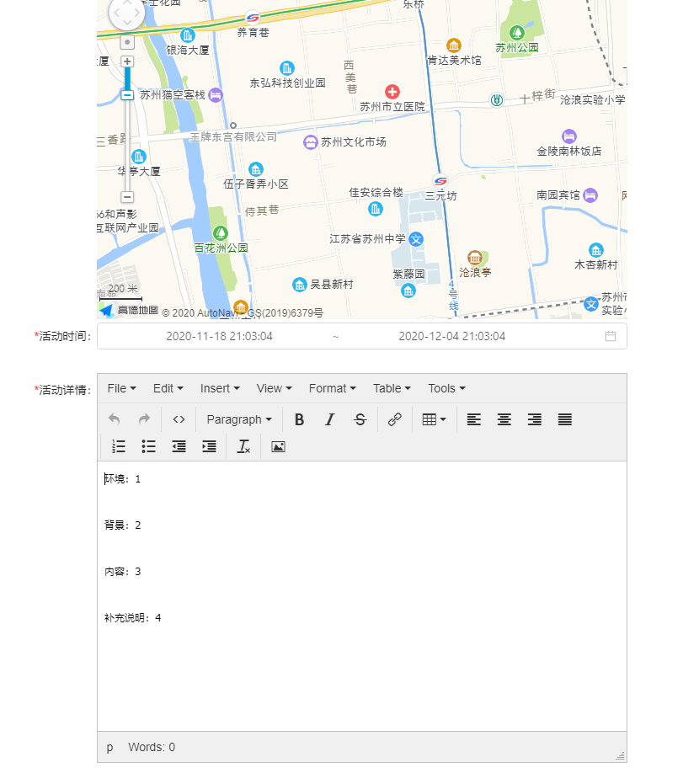Click the text line 补充说明: 4
The width and height of the screenshot is (699, 784).
(x=132, y=618)
